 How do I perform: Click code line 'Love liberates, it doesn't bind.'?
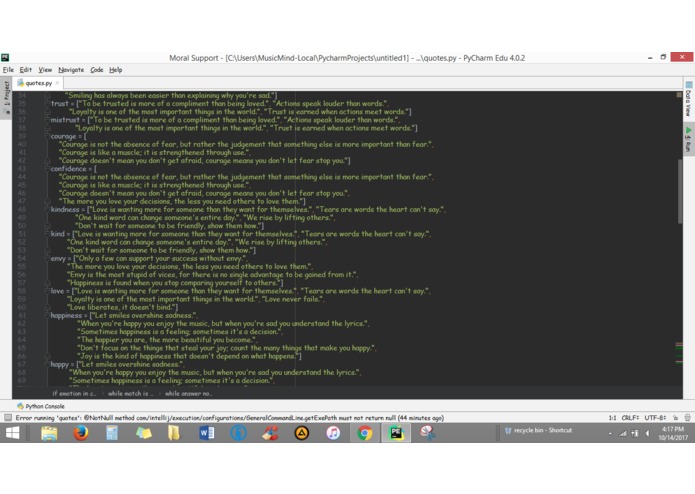point(122,307)
